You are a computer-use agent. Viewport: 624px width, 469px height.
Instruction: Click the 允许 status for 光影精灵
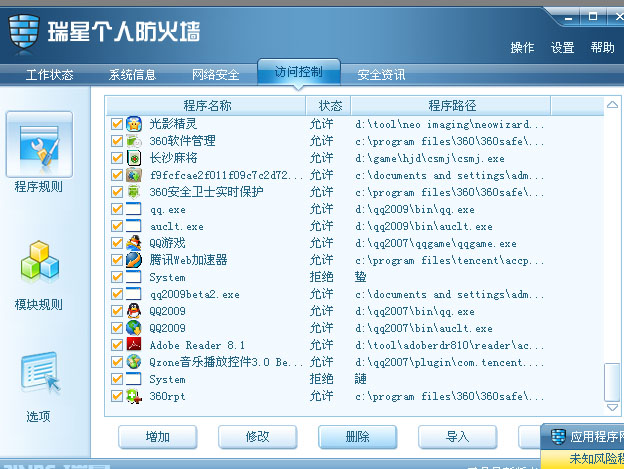[x=321, y=124]
